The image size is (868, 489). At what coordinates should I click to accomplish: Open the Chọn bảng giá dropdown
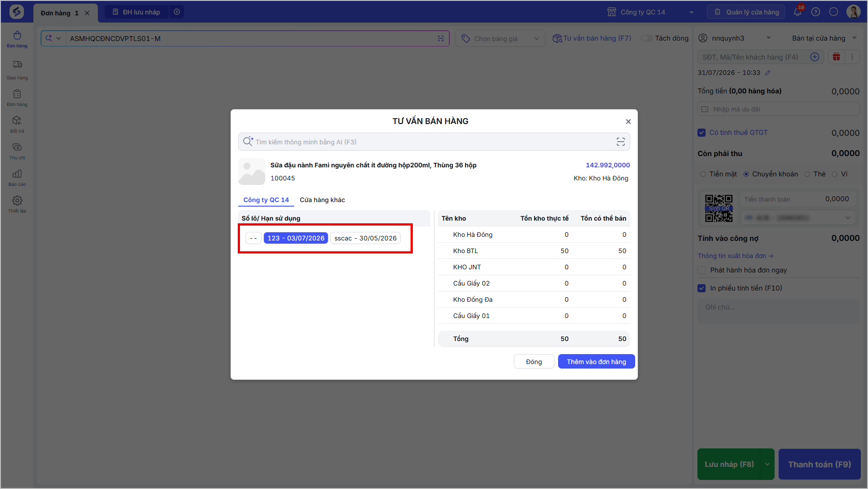[500, 39]
